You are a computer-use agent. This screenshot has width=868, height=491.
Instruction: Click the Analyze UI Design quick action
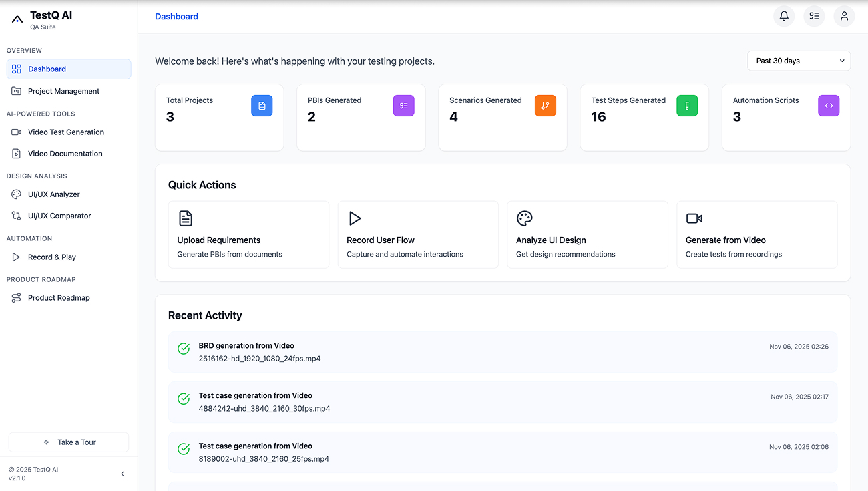588,234
